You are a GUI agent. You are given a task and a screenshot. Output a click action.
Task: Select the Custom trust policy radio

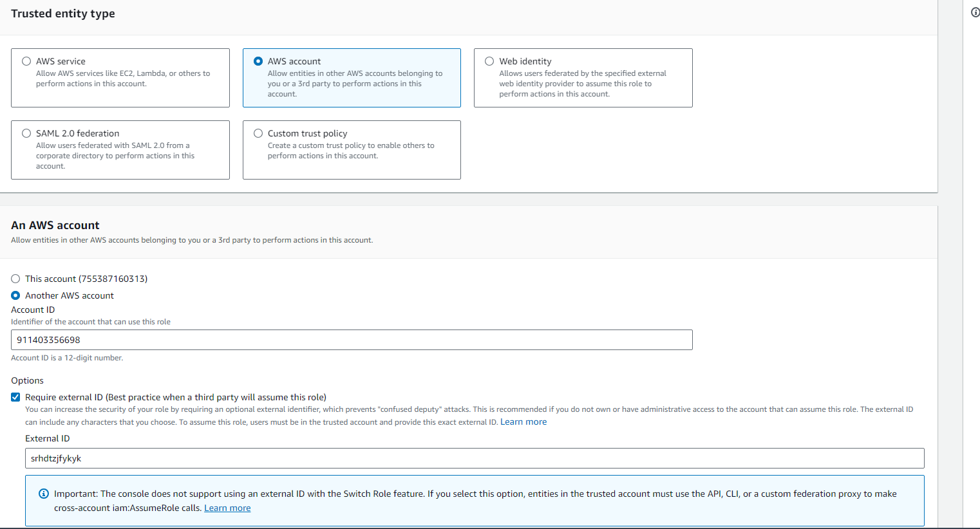tap(258, 133)
